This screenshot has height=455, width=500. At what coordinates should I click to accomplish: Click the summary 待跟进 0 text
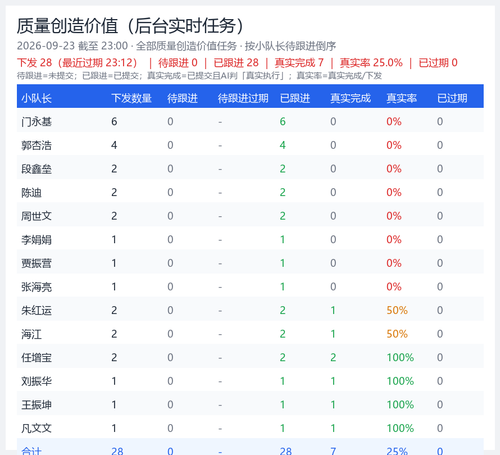178,63
